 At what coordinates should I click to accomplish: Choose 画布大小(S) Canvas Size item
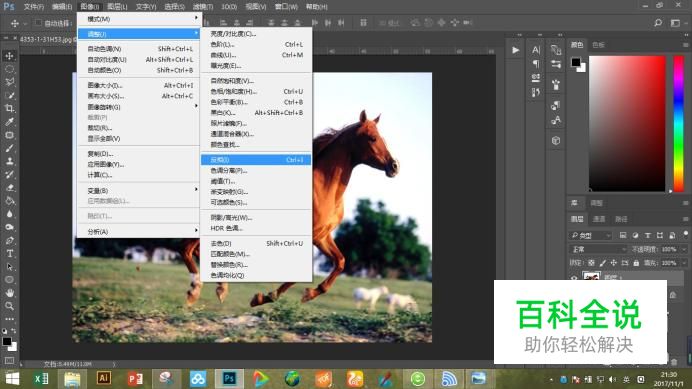[x=139, y=96]
